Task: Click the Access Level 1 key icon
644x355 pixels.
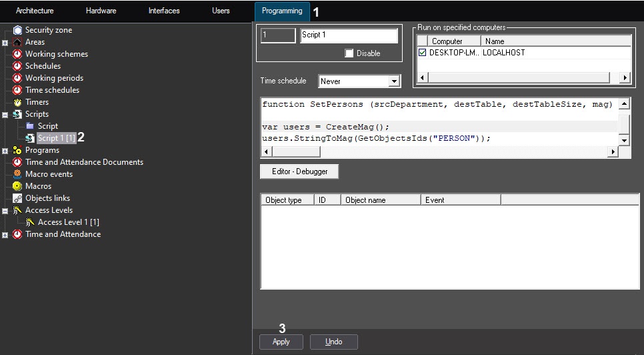Action: click(30, 222)
